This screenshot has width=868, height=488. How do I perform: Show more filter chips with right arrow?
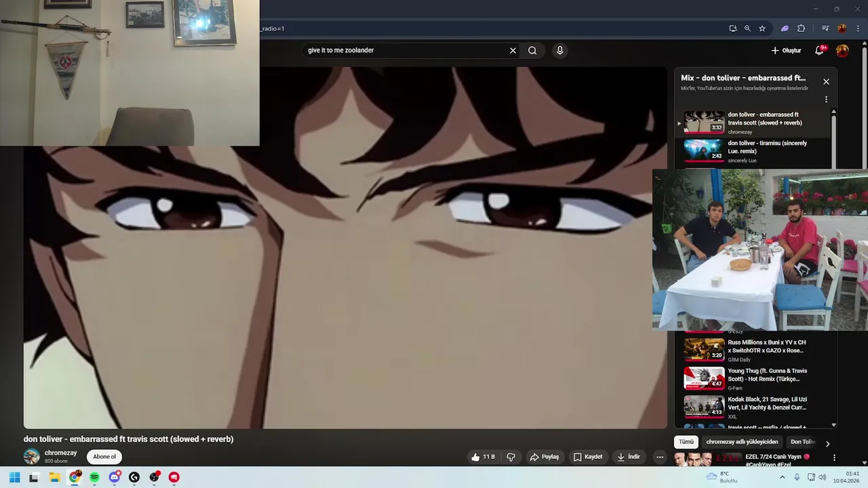(x=827, y=443)
